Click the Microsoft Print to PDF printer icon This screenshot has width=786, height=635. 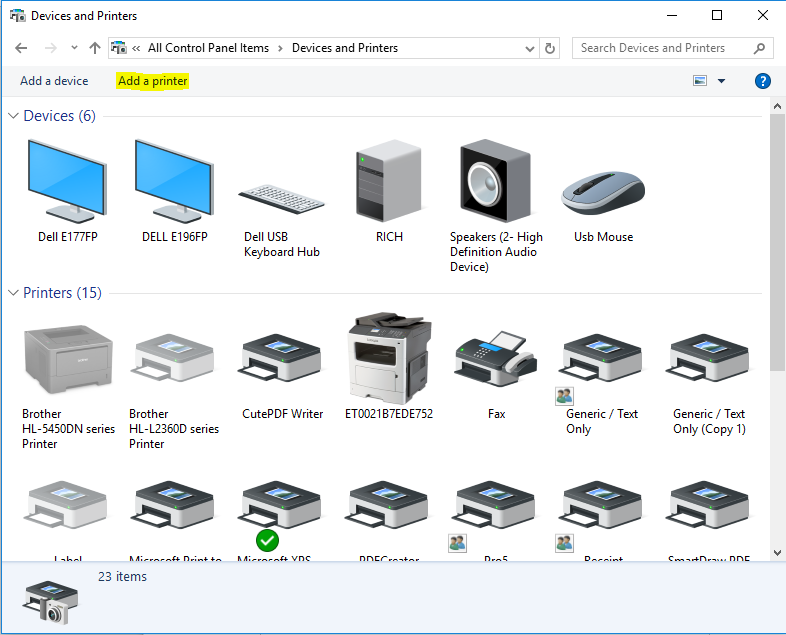pos(173,505)
